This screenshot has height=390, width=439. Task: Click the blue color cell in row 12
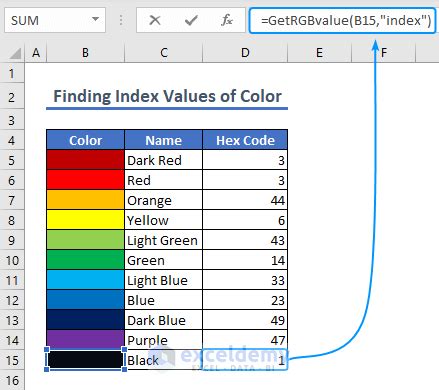coord(85,300)
